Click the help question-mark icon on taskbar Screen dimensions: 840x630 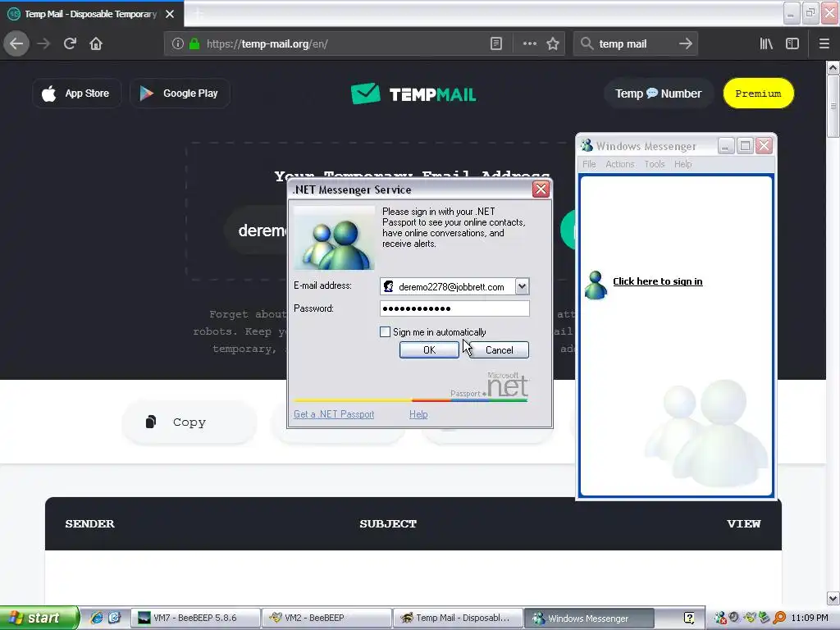pos(689,618)
